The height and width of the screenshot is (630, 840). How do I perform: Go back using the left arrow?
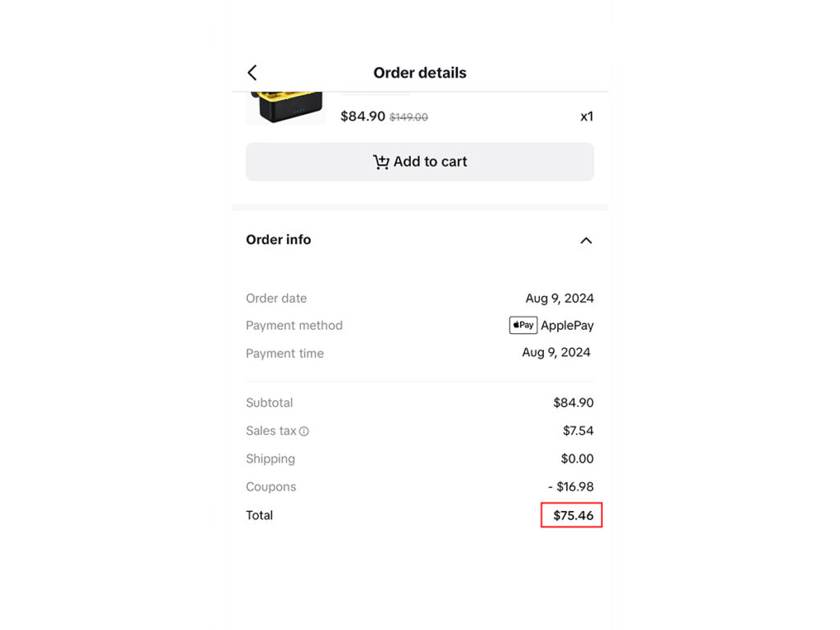coord(253,73)
